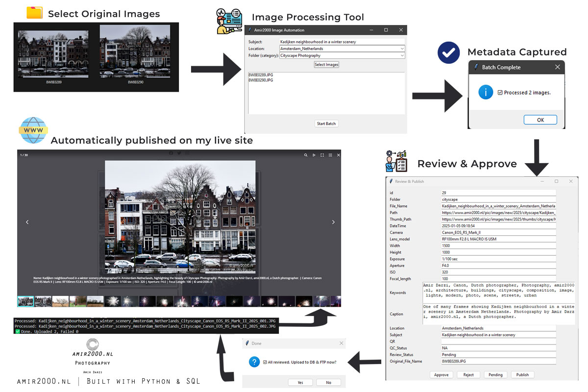Click the DateTime field showing 2025-01-05

tap(498, 226)
